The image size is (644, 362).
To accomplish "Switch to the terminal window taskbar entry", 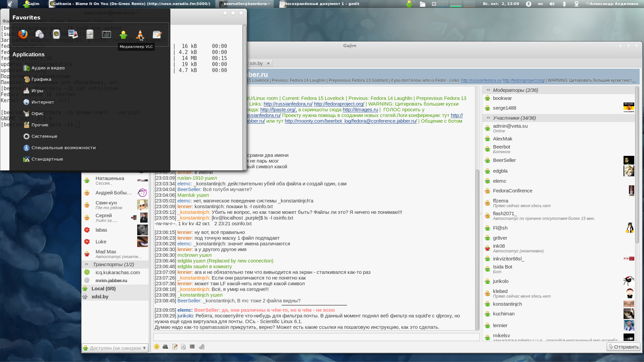I will (245, 4).
